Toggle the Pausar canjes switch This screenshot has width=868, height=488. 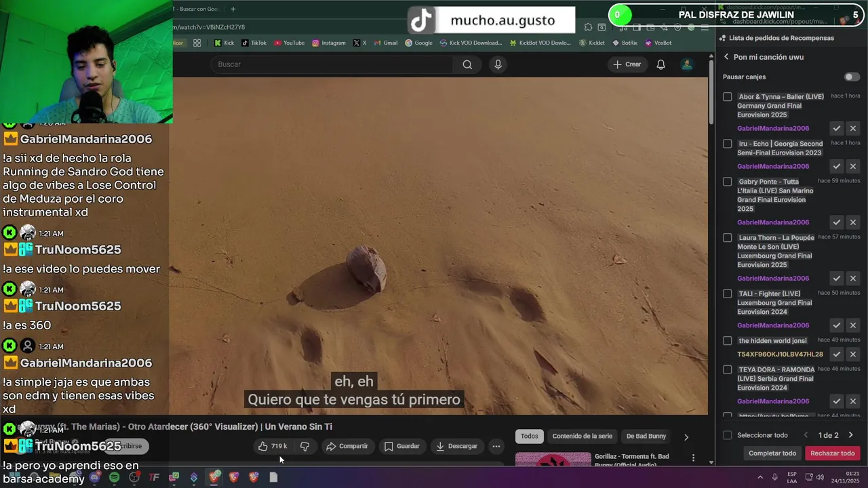(x=852, y=77)
